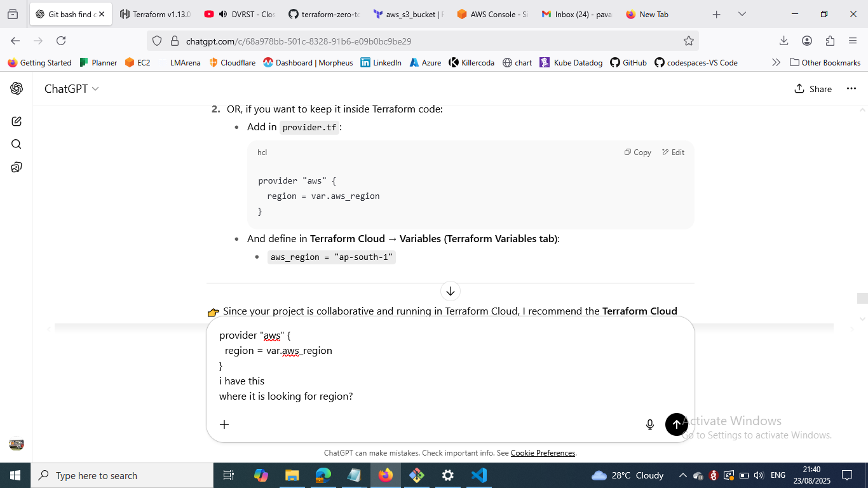Start a new chat via sidebar icon
Viewport: 868px width, 488px height.
tap(17, 121)
